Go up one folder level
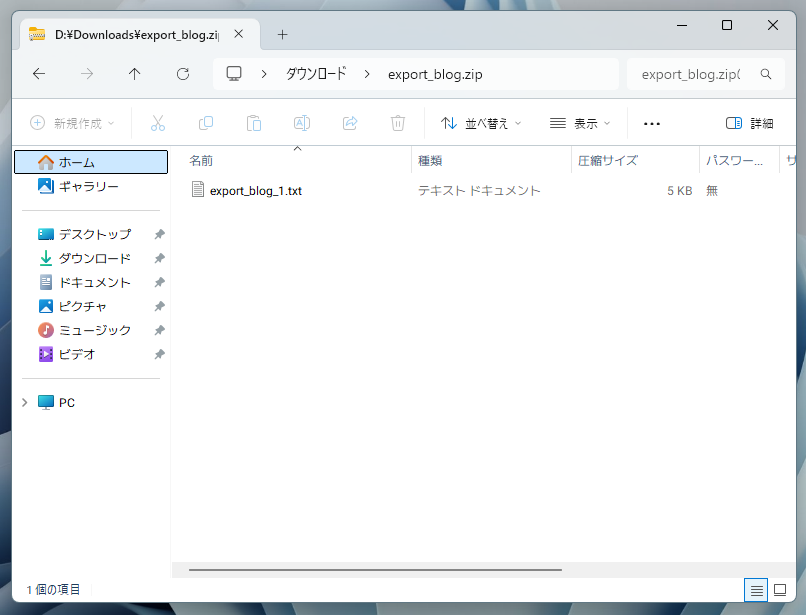This screenshot has height=615, width=806. point(135,74)
